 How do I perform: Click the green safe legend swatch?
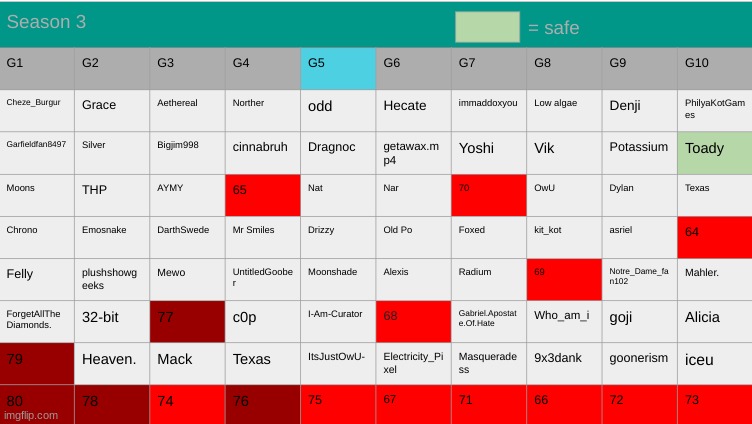pos(487,27)
